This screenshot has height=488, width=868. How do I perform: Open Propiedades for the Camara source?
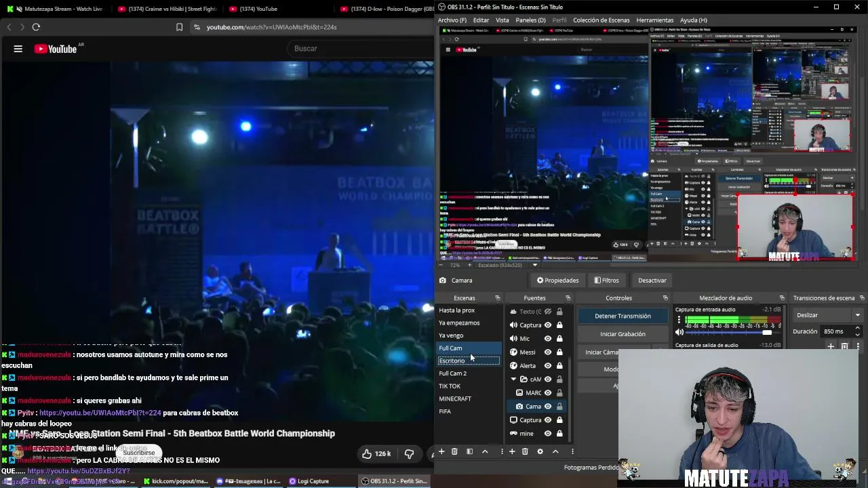point(558,281)
